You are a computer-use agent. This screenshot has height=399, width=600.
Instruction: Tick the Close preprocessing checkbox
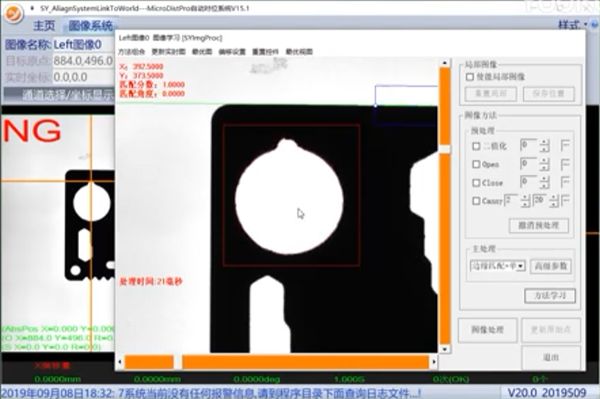476,183
